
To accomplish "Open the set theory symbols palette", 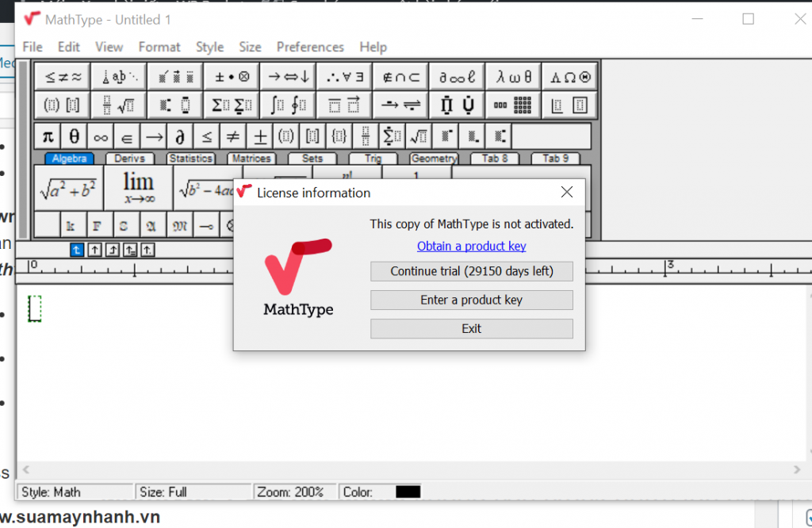I will [x=400, y=77].
